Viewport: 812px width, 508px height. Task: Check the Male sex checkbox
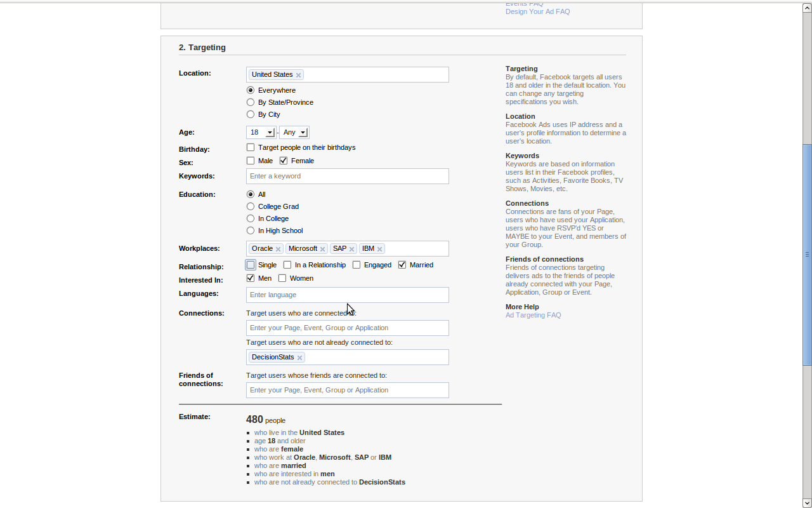click(251, 161)
